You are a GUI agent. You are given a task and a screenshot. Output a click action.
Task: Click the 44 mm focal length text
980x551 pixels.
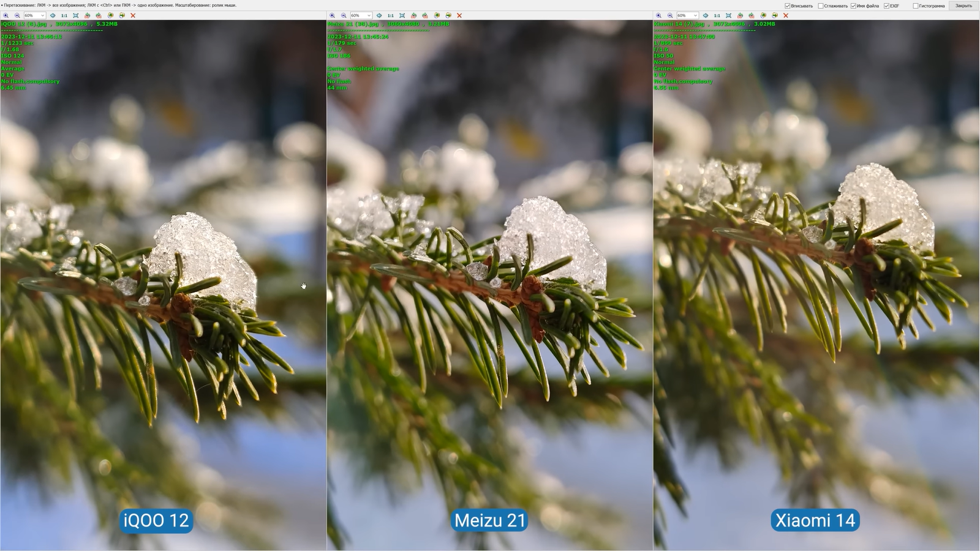(337, 88)
